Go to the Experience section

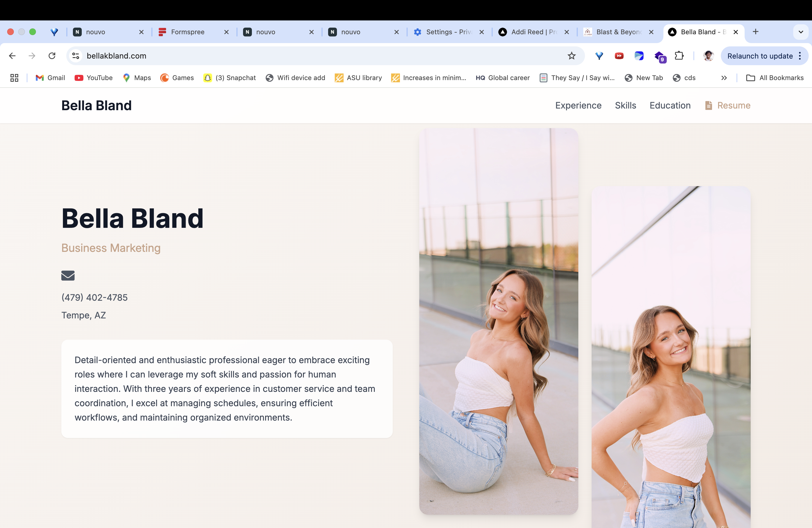click(578, 105)
